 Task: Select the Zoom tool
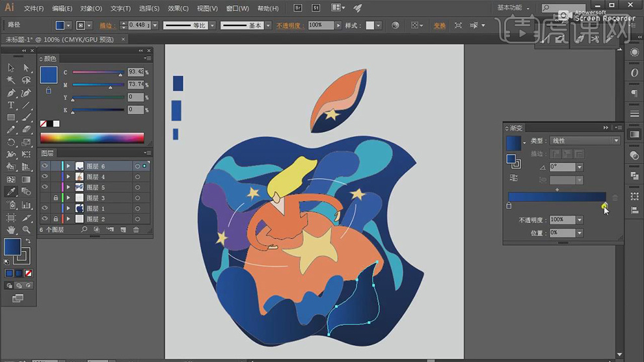(x=26, y=229)
